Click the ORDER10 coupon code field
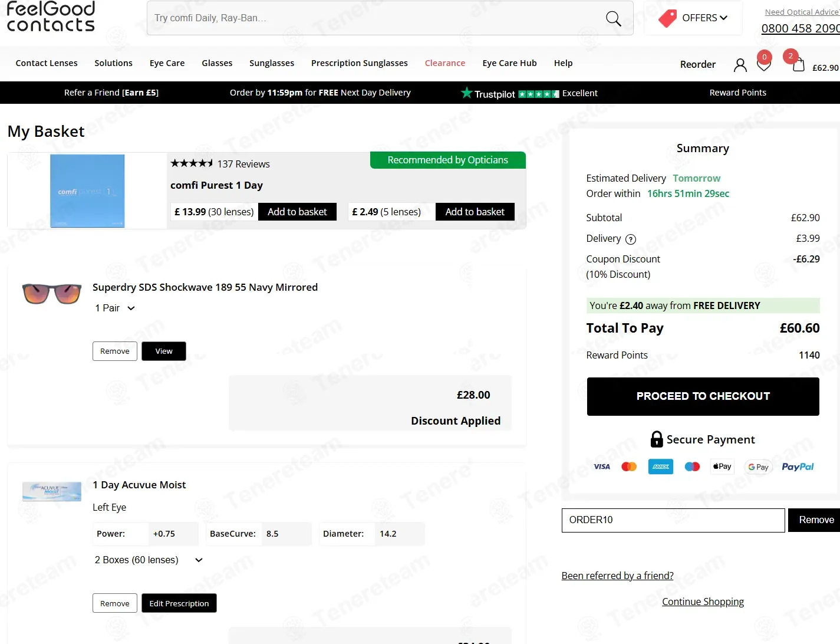The width and height of the screenshot is (840, 644). (673, 520)
